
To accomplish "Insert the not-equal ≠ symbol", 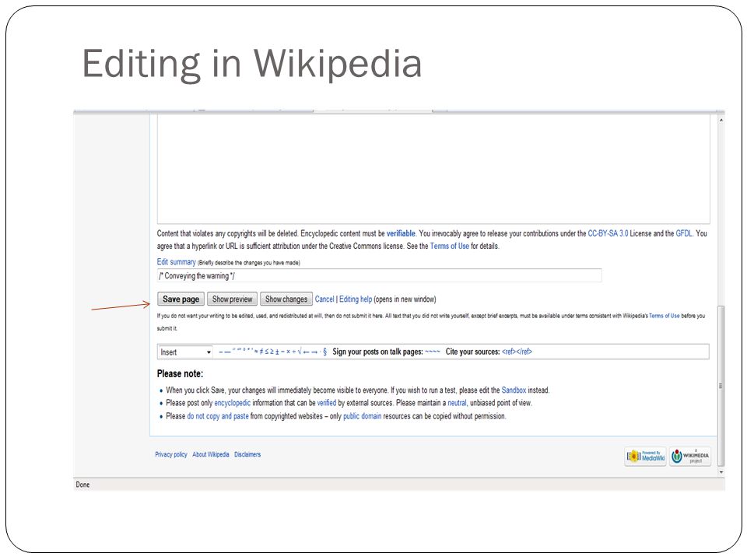I will coord(261,352).
